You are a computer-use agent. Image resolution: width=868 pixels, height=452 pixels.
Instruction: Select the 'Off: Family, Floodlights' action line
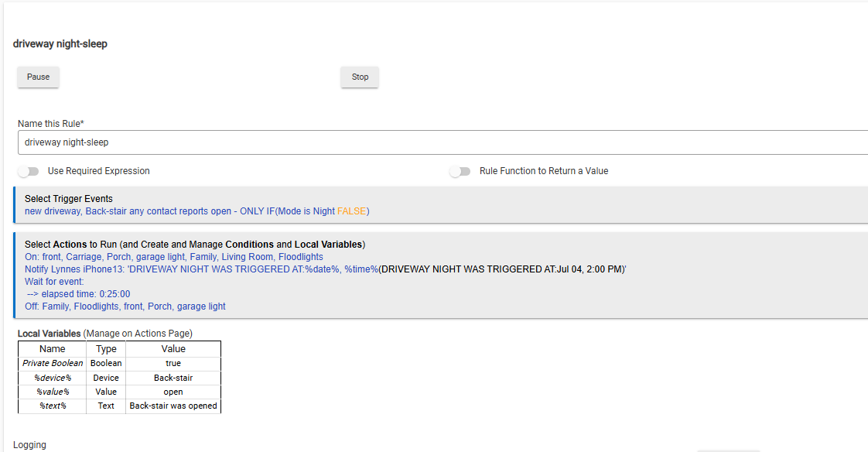(125, 306)
